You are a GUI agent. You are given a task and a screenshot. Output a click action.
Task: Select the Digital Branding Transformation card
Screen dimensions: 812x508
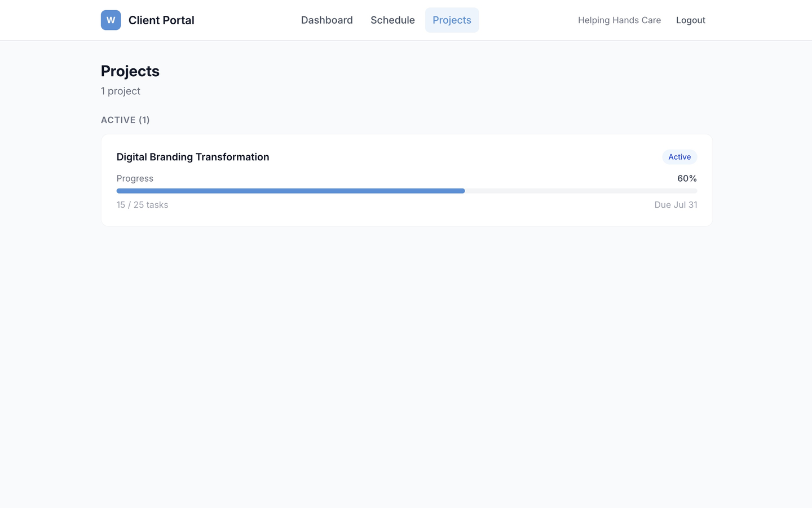click(406, 179)
